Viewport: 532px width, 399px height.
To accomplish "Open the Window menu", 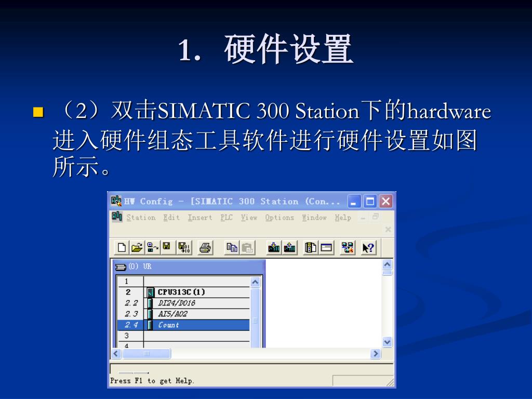I will (314, 218).
